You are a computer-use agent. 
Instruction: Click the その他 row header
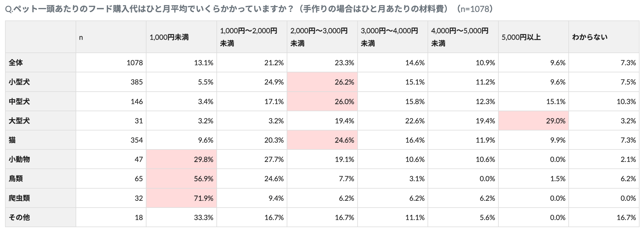(19, 217)
